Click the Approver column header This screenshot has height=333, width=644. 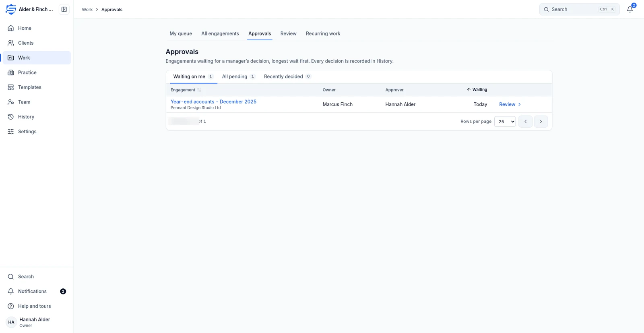point(394,90)
